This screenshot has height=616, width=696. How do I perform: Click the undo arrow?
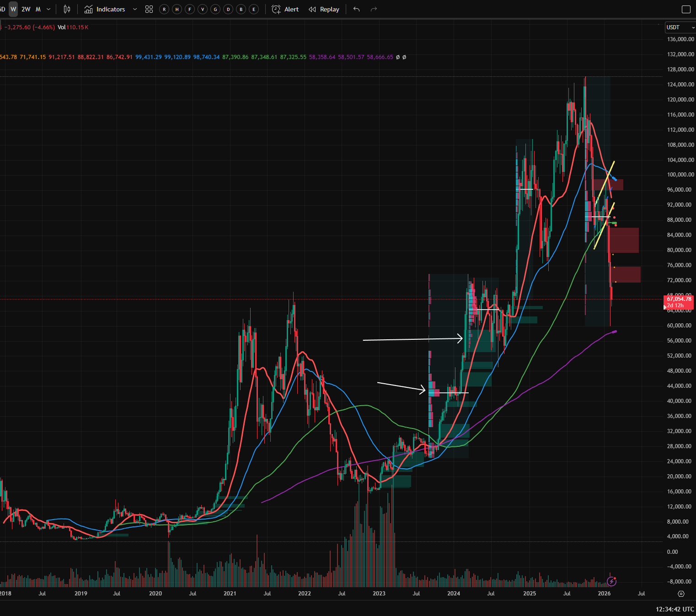(x=357, y=9)
